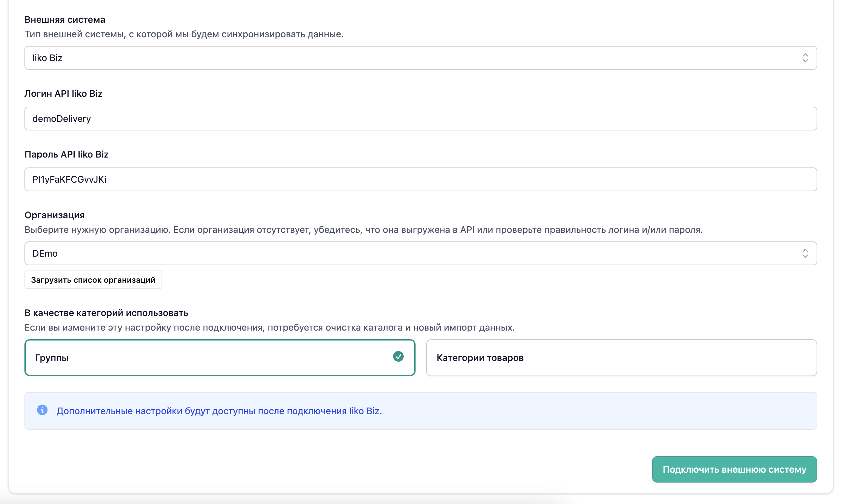Click the password value PI1yFaKFCGvvJKi
This screenshot has height=504, width=843.
tap(69, 179)
